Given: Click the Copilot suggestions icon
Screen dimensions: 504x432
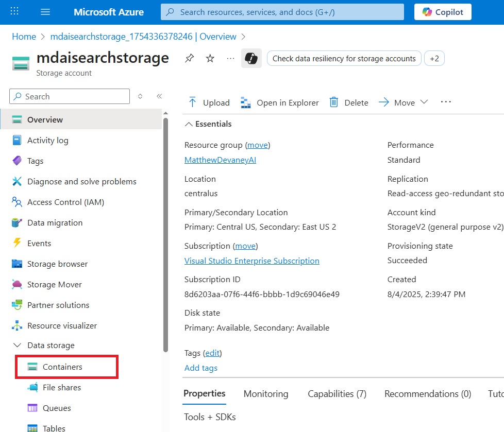Looking at the screenshot, I should [251, 59].
